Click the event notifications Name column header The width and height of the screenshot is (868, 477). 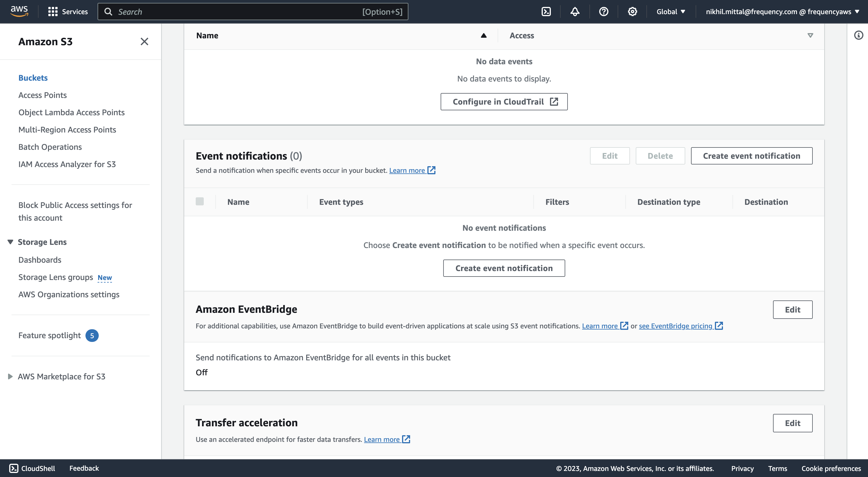(x=238, y=202)
